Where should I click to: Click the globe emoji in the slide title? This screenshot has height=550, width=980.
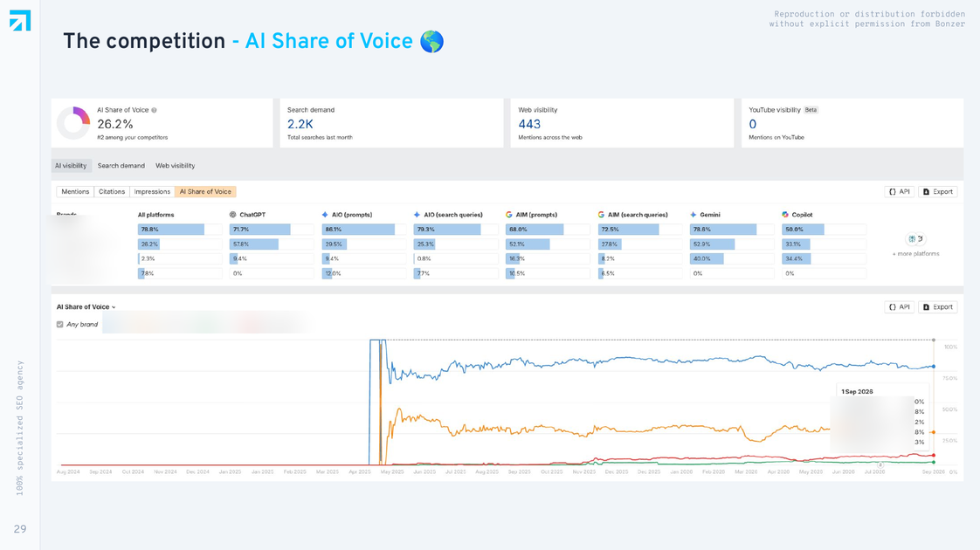pos(431,42)
